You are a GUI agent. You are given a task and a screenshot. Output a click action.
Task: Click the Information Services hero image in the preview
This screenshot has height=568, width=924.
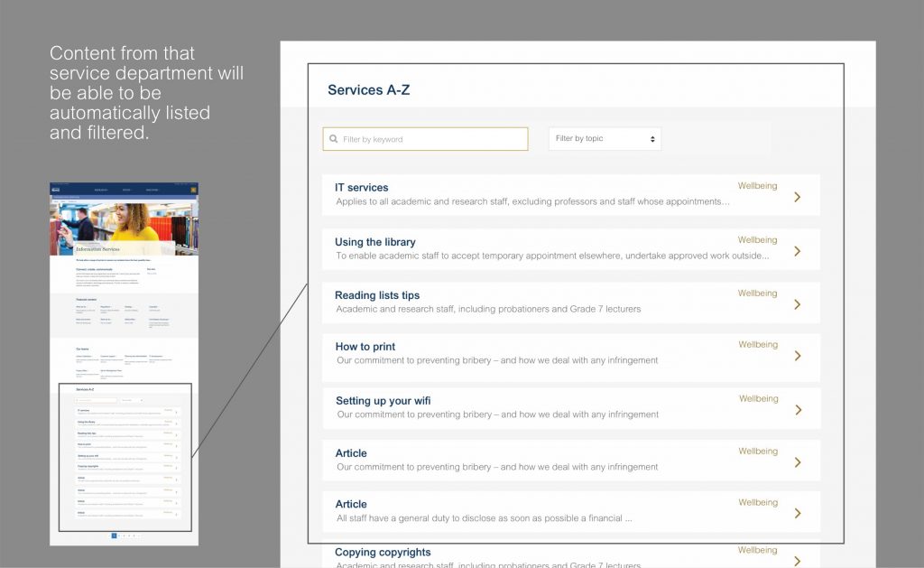[124, 226]
